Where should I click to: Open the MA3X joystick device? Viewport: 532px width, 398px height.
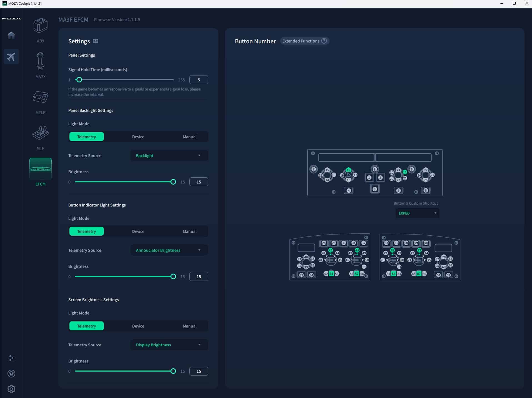[x=41, y=66]
